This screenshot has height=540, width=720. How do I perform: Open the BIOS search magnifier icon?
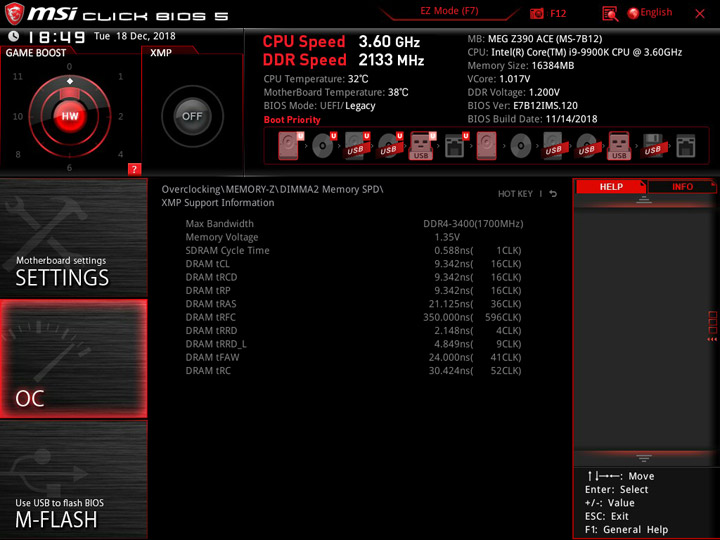point(610,14)
